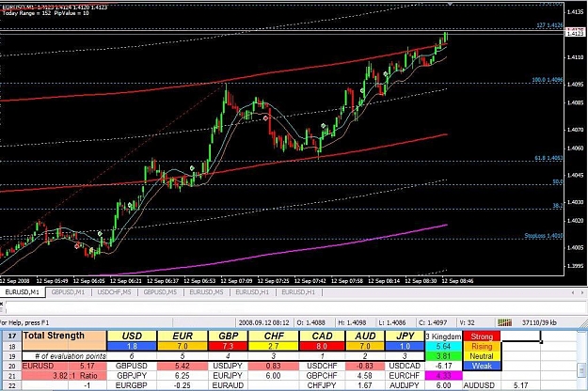Image resolution: width=588 pixels, height=391 pixels.
Task: Click the blue 1.8 USD strength cell
Action: [x=132, y=347]
